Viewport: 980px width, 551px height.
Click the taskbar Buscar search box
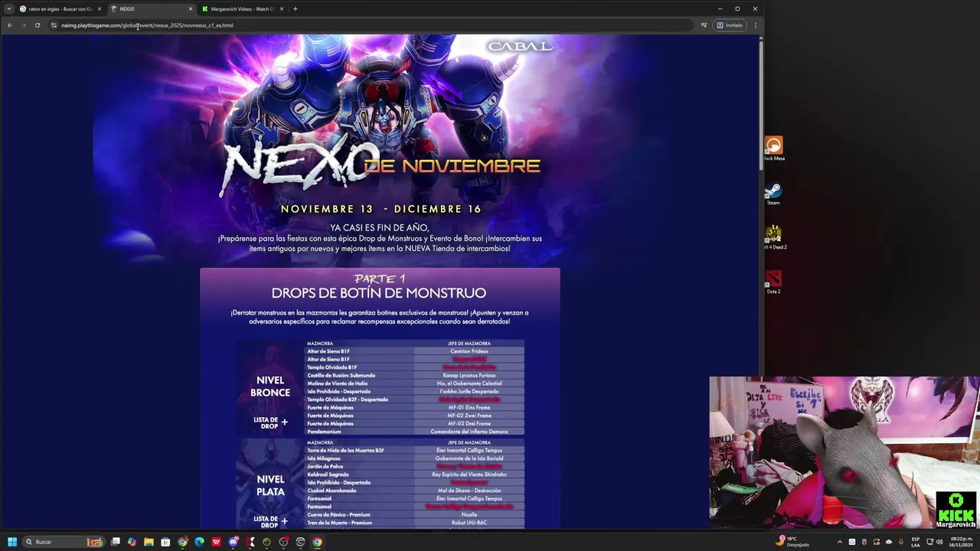[x=64, y=542]
